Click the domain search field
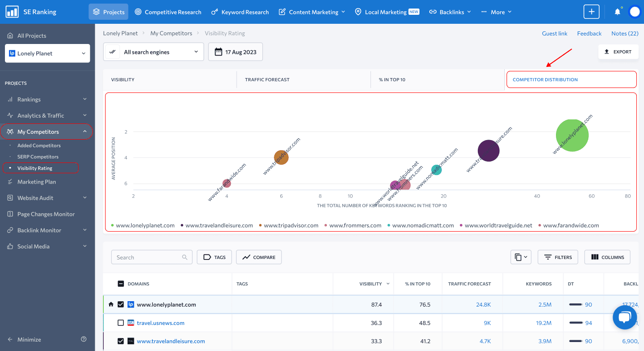The width and height of the screenshot is (644, 351). point(152,257)
